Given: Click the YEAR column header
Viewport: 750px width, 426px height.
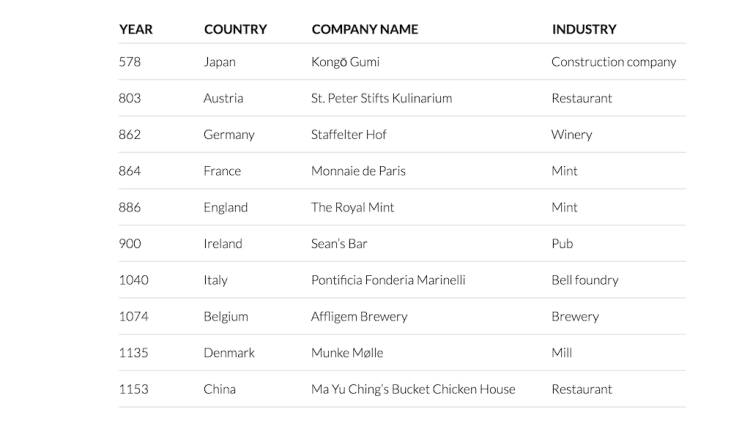Looking at the screenshot, I should (x=136, y=29).
